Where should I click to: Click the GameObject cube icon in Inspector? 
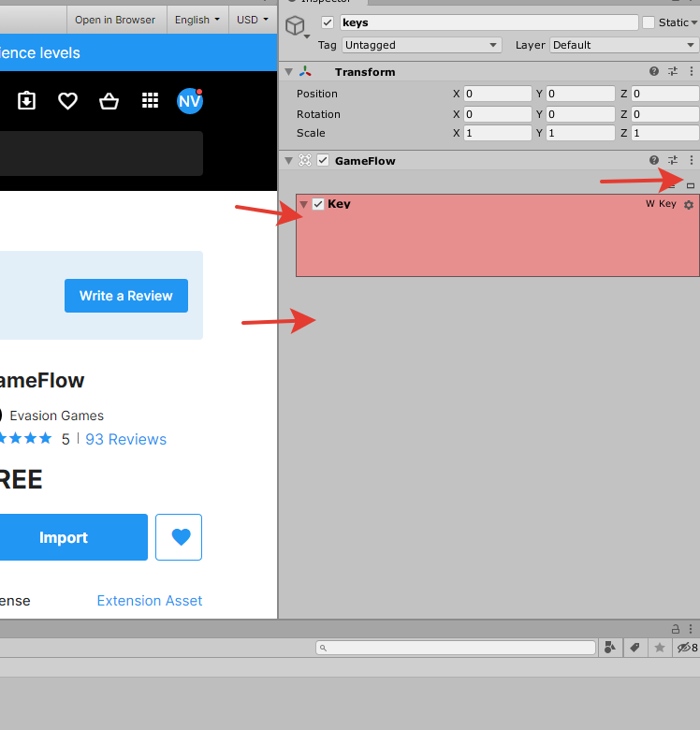pos(296,25)
